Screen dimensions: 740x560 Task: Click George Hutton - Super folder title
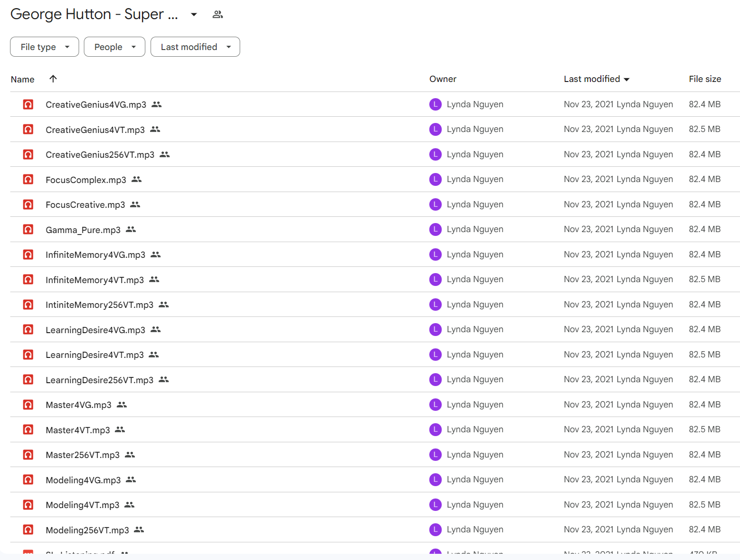click(x=94, y=14)
